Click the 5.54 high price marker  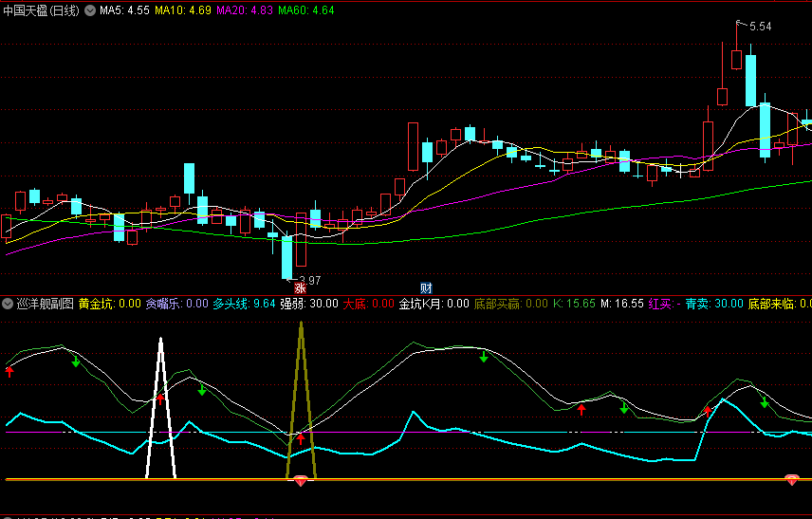(760, 27)
